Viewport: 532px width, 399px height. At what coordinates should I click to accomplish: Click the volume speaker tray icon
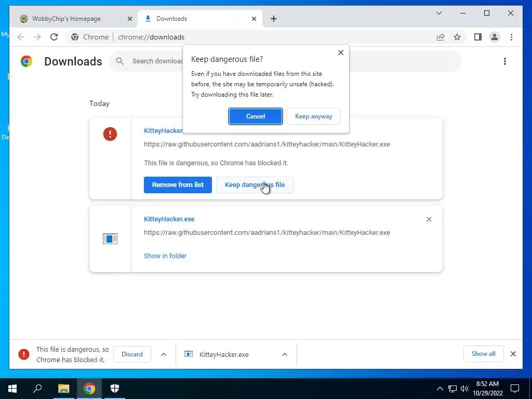pyautogui.click(x=464, y=389)
